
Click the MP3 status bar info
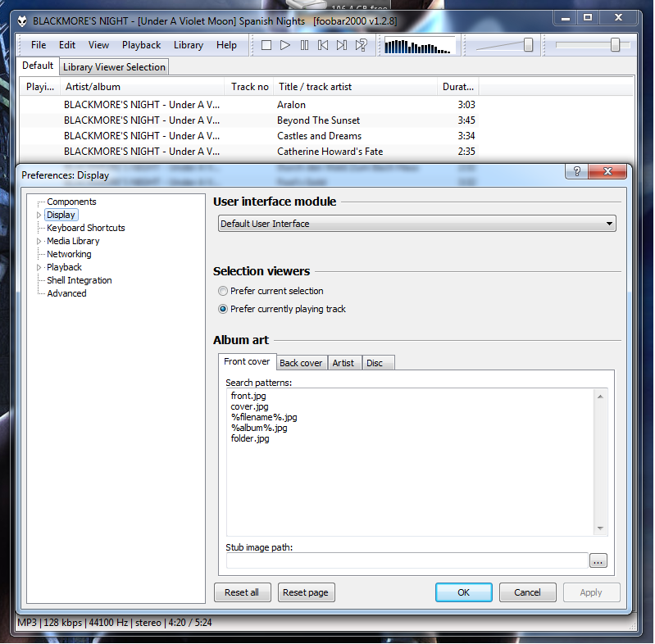[x=115, y=623]
